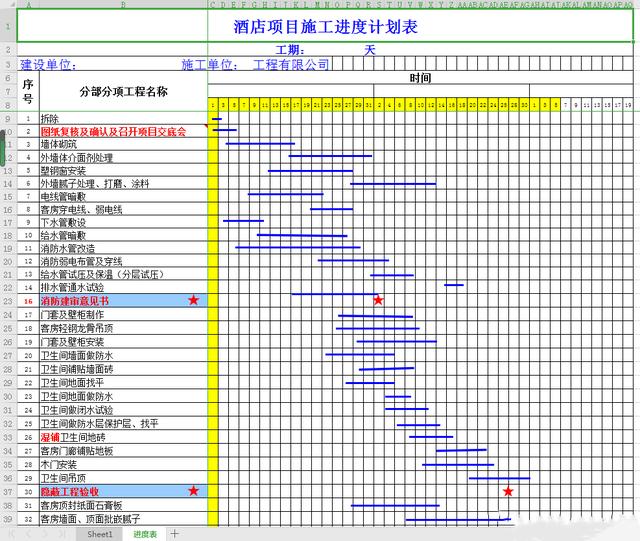Add a new sheet with the plus button
The width and height of the screenshot is (640, 541).
(174, 533)
